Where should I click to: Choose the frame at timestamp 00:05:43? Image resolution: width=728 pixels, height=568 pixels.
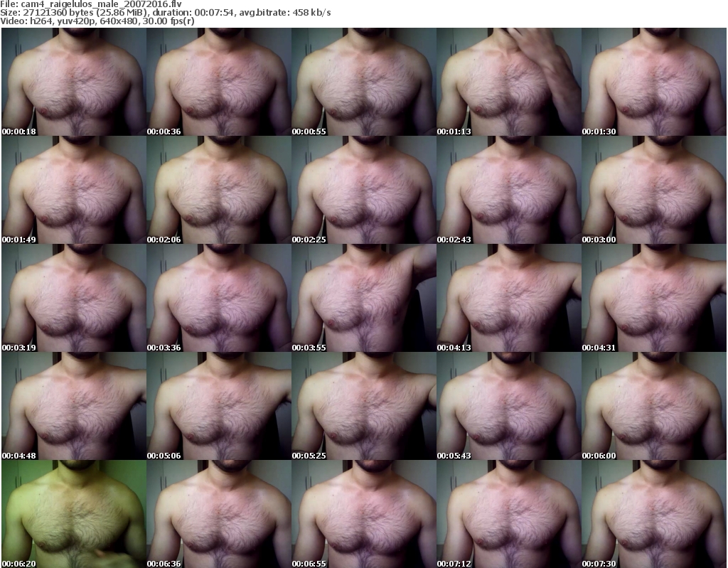coord(509,406)
